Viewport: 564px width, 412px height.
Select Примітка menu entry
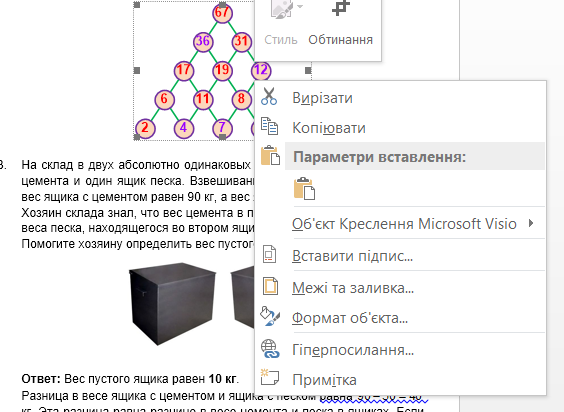coord(400,380)
